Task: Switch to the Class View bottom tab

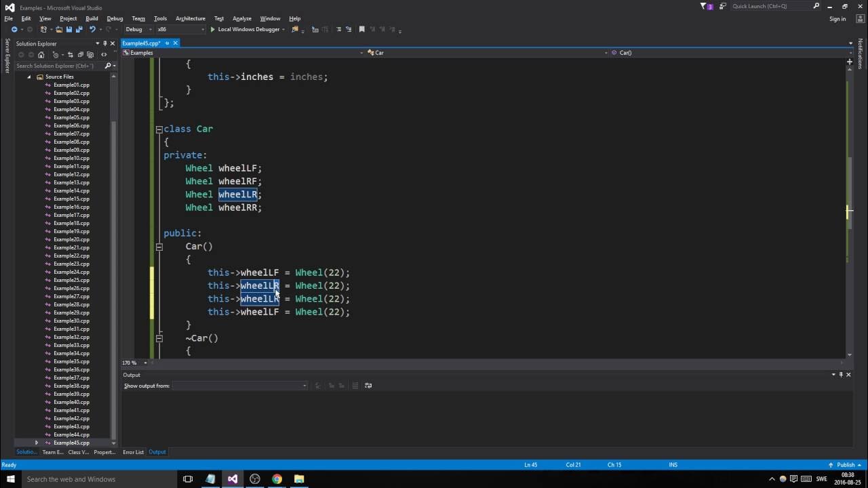Action: (x=78, y=452)
